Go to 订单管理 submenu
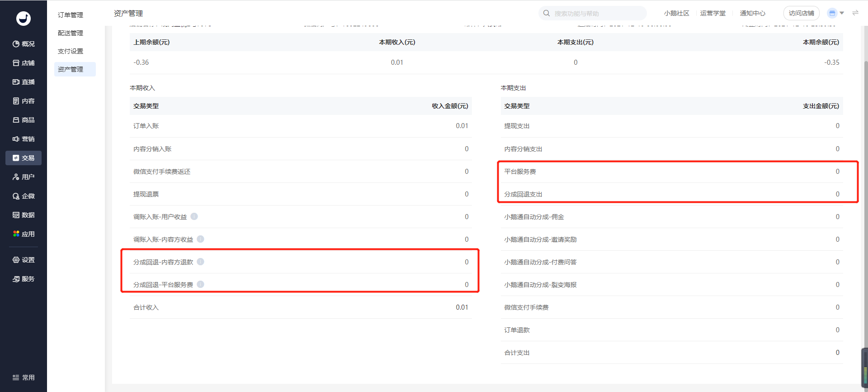 click(71, 15)
